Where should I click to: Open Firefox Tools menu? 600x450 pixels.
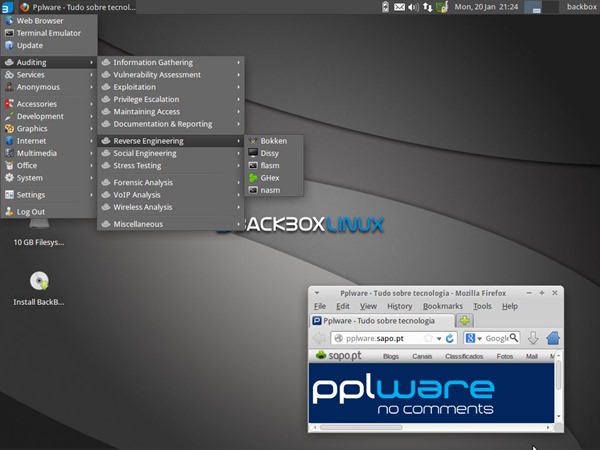click(x=482, y=306)
